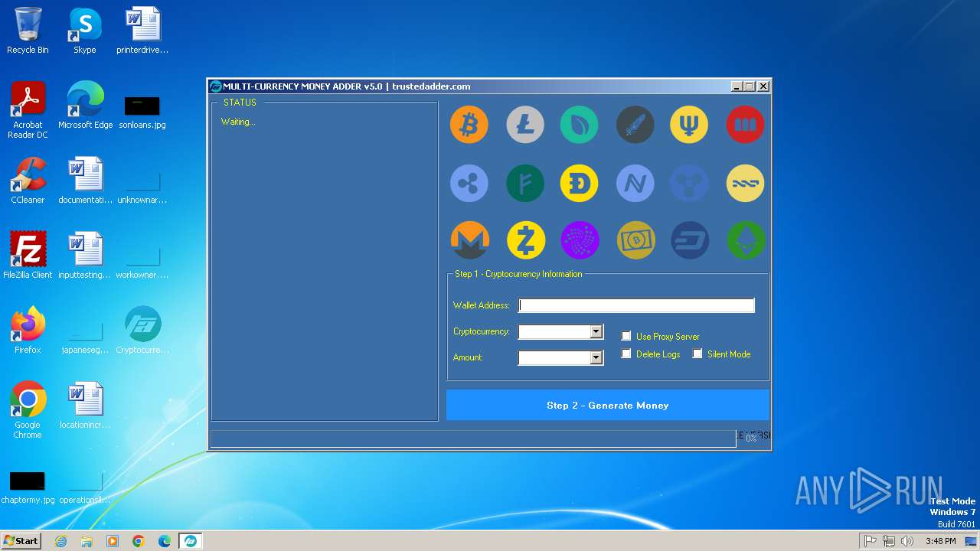Screen dimensions: 980x551
Task: Launch Internet Explorer from the taskbar
Action: [61, 541]
